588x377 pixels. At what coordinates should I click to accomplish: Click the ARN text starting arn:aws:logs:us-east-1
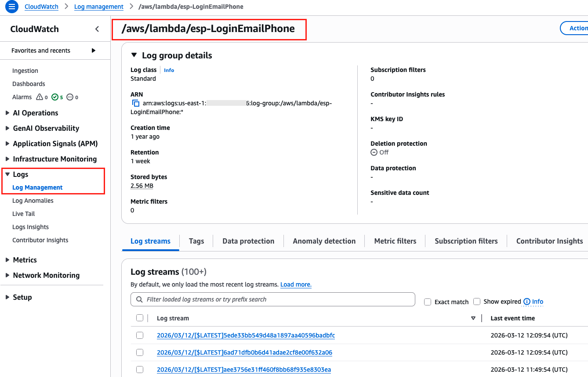pos(231,108)
